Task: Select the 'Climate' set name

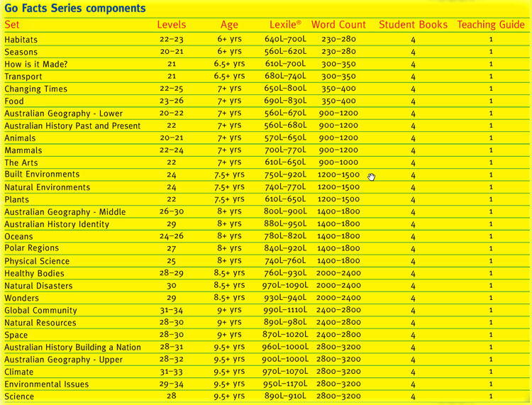Action: click(x=19, y=372)
